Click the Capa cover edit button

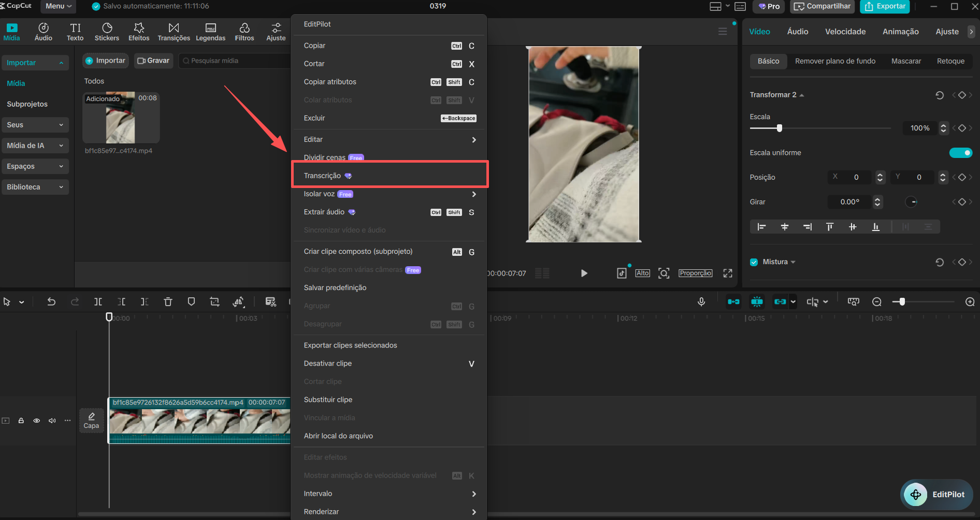point(91,421)
